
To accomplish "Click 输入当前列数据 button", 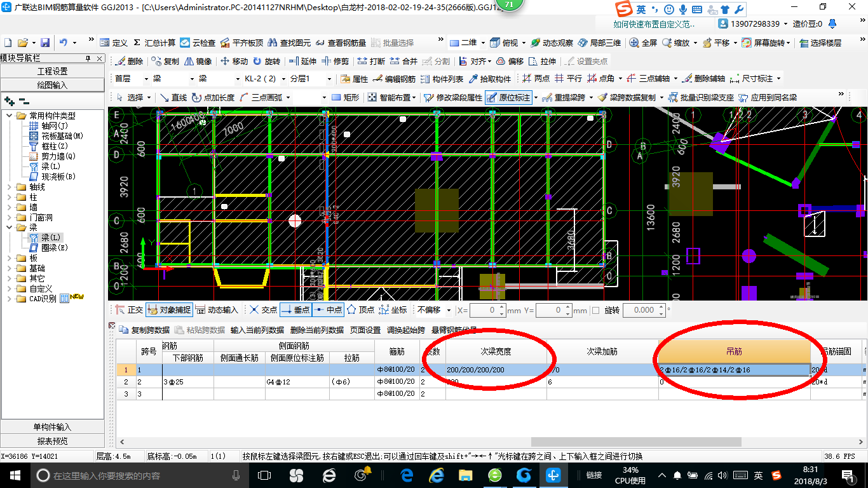I will point(257,330).
